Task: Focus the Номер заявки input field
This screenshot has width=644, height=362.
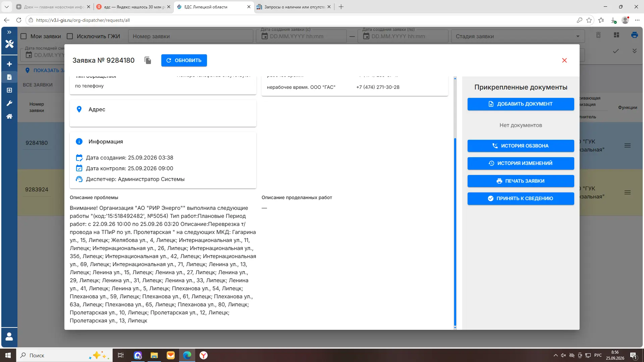Action: [191, 36]
